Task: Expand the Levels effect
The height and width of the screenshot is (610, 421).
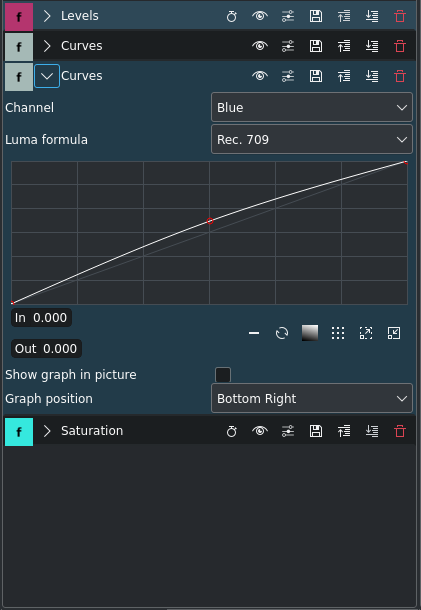Action: coord(47,16)
